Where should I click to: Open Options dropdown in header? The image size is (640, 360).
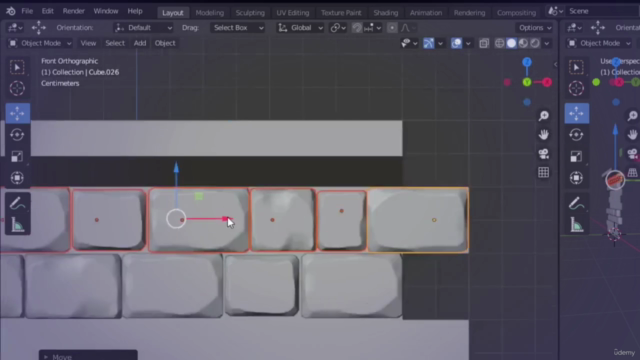[x=535, y=28]
